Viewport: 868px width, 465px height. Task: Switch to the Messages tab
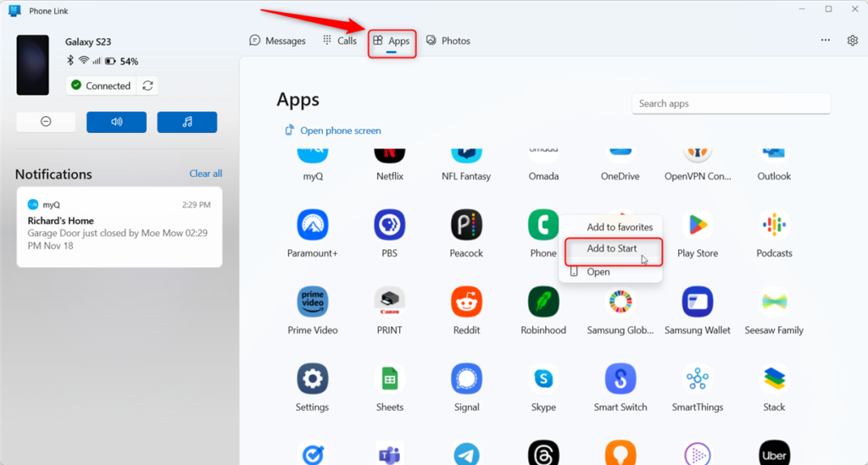[277, 41]
